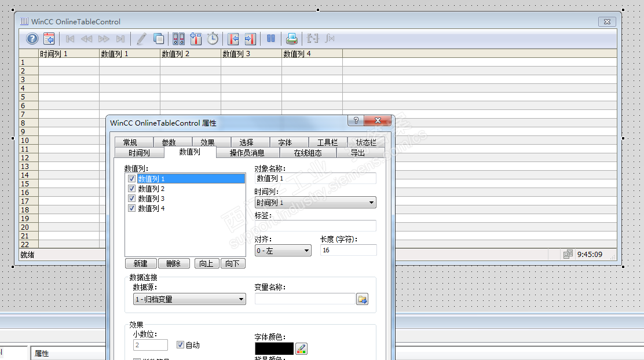Screen dimensions: 644x360
Task: Select row number 5 in table
Action: pos(29,97)
